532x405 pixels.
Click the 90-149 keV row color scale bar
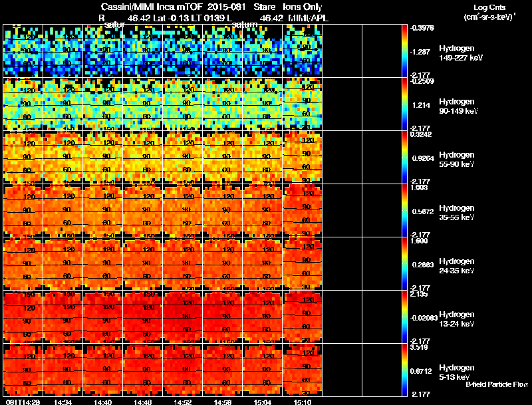click(x=404, y=104)
